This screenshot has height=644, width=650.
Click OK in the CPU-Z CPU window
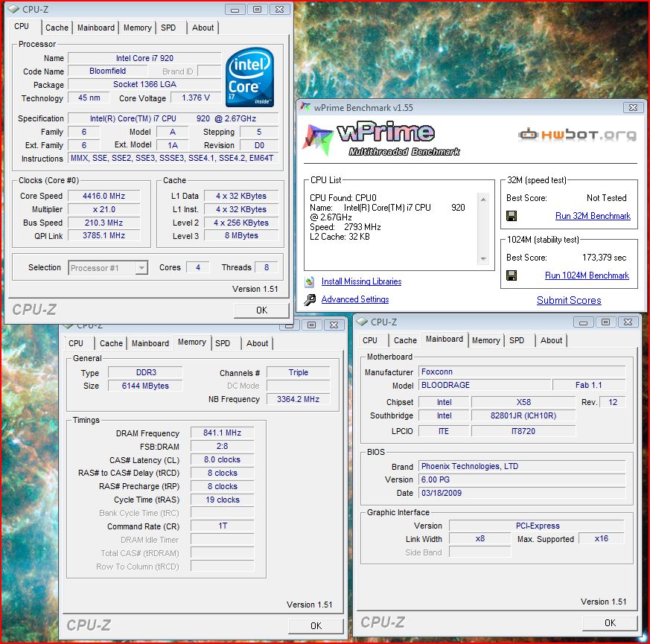tap(261, 310)
